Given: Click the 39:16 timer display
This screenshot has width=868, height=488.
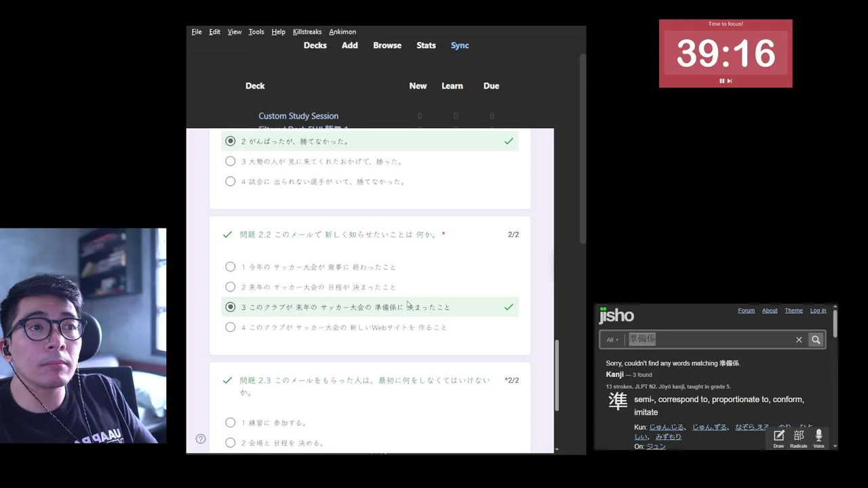Looking at the screenshot, I should [x=726, y=54].
